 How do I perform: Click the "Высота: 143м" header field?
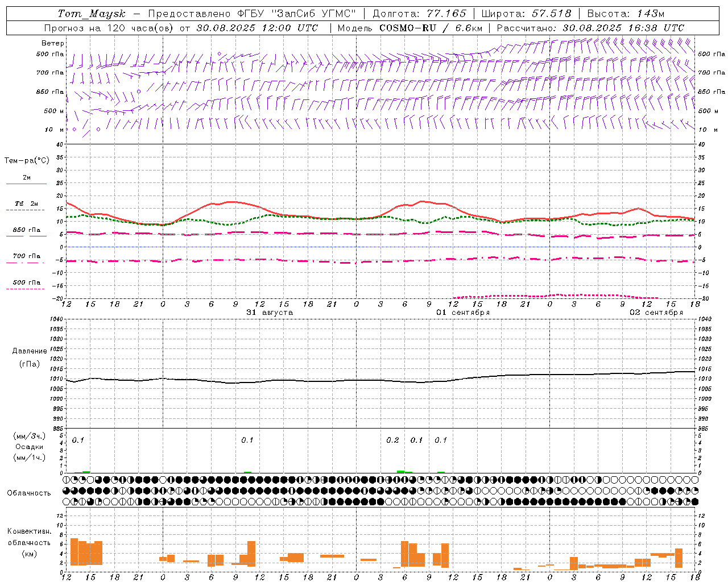tap(626, 14)
